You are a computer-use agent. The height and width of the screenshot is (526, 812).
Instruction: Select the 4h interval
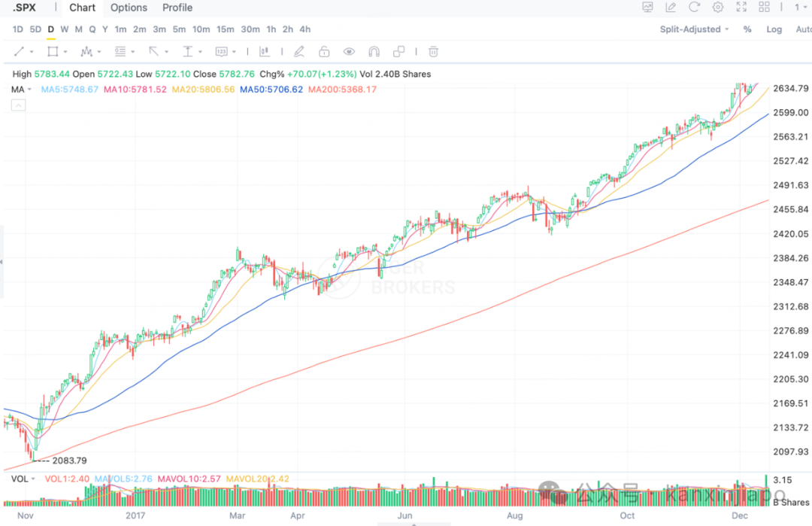coord(305,29)
